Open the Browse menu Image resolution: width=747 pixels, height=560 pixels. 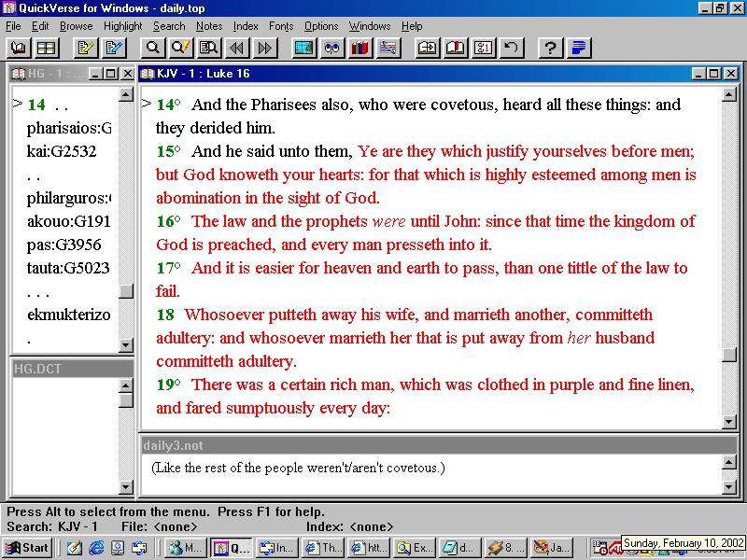point(77,26)
